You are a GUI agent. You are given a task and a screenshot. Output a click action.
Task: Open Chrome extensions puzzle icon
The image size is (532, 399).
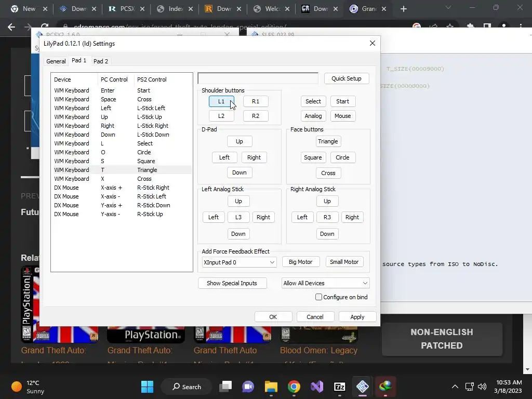[470, 27]
